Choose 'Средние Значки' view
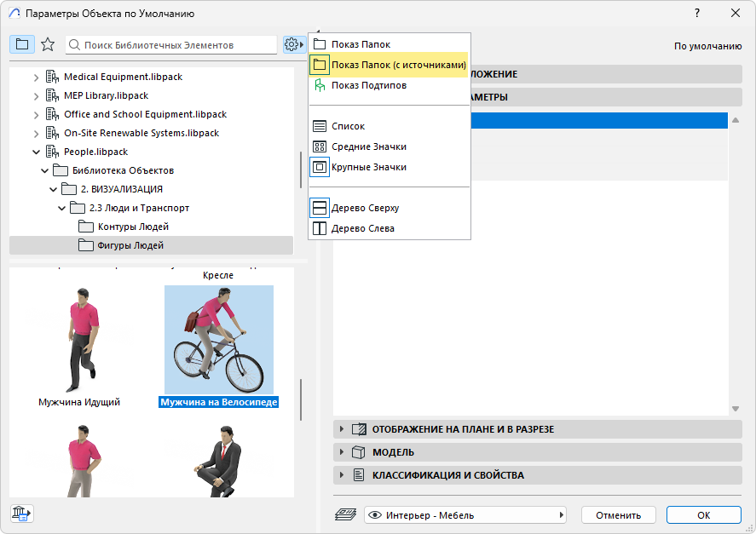This screenshot has height=534, width=756. [389, 146]
